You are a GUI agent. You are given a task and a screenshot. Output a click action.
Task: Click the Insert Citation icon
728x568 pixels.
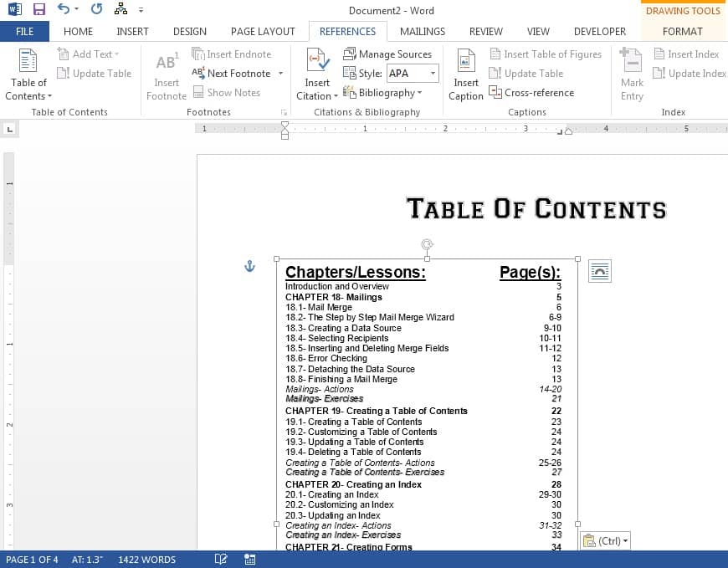(x=317, y=62)
